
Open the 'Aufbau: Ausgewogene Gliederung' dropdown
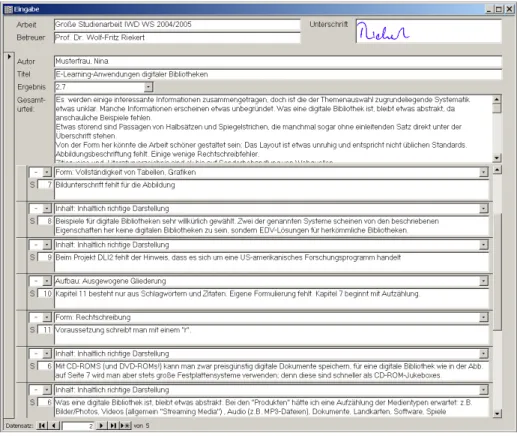click(x=483, y=281)
